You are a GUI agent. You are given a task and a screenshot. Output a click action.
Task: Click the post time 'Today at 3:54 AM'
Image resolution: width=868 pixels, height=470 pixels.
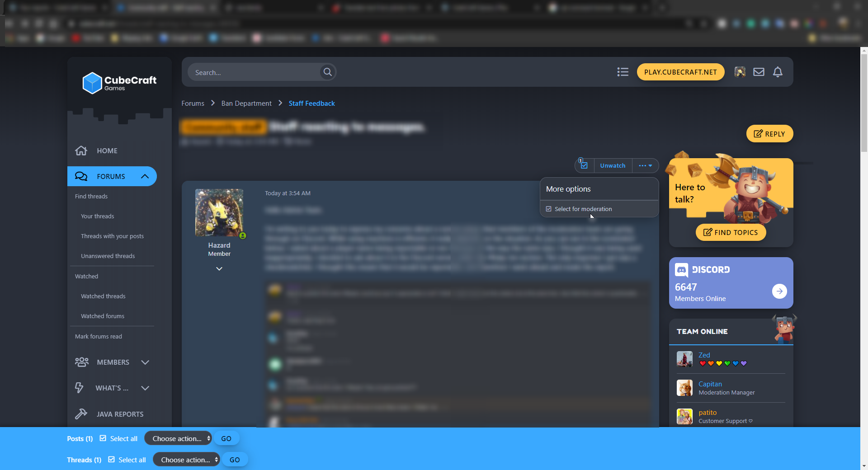coord(288,193)
